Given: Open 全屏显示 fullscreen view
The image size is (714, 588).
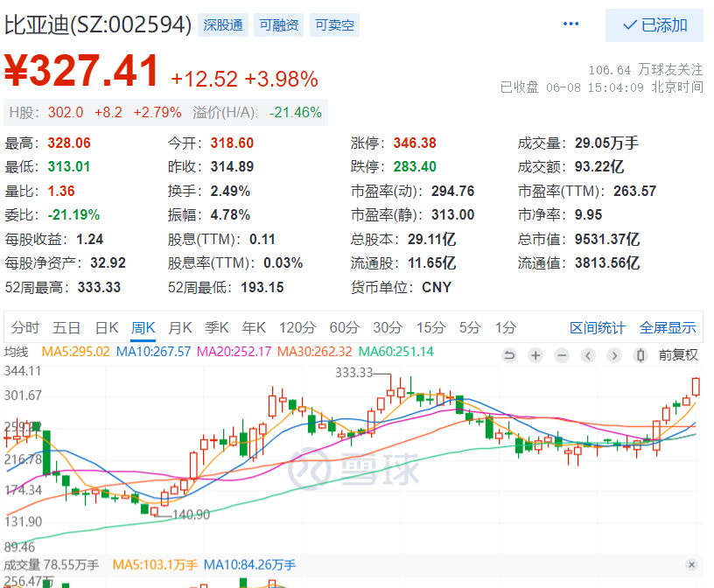Looking at the screenshot, I should click(x=668, y=328).
